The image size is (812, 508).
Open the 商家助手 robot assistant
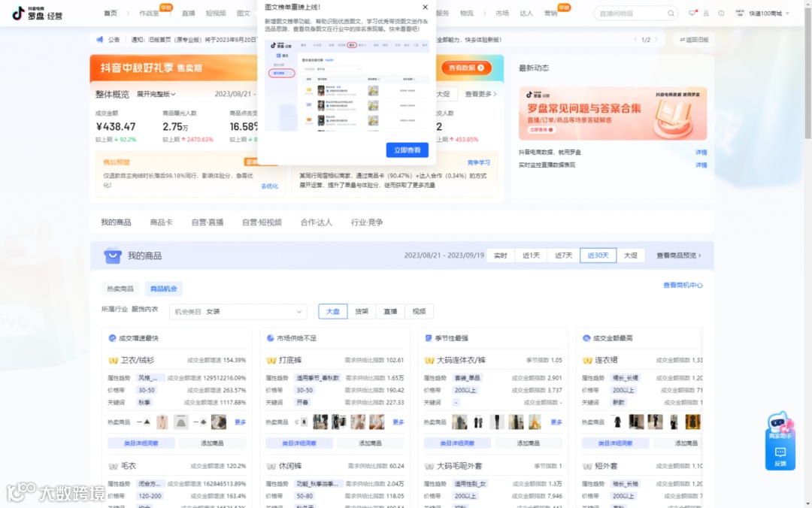(x=780, y=425)
